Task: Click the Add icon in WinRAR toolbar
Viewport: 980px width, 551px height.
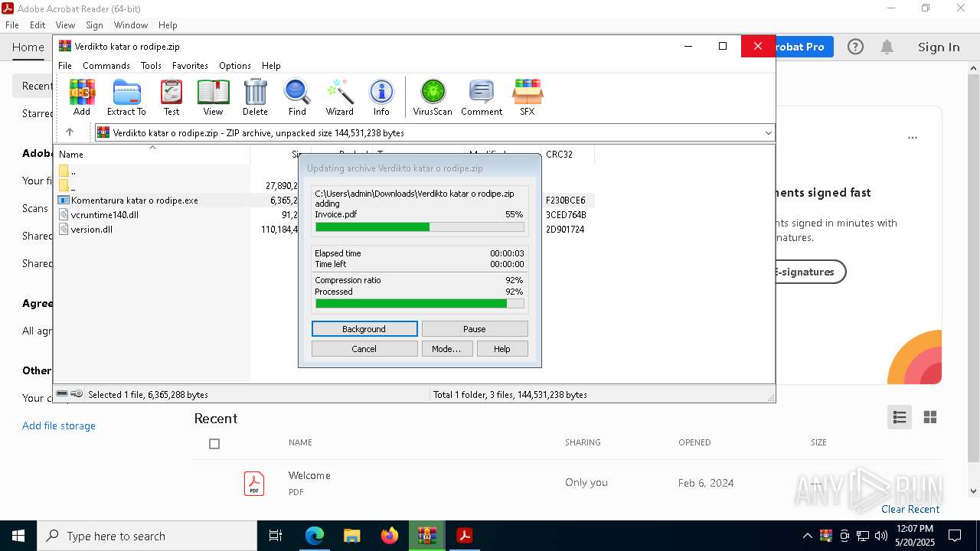Action: [82, 97]
